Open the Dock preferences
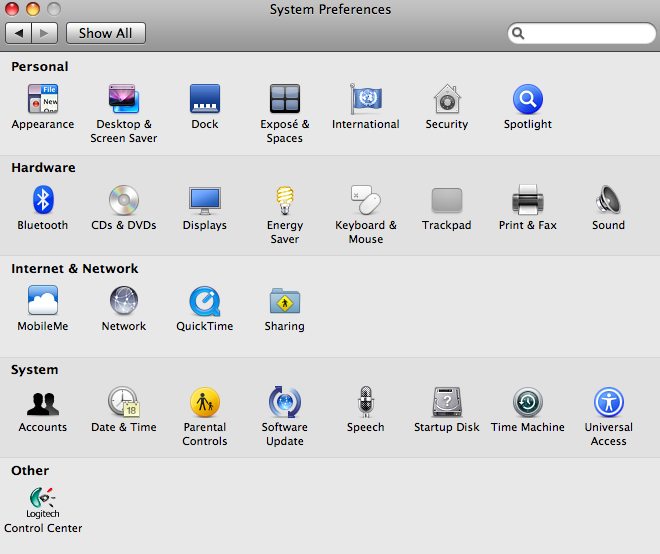 205,99
